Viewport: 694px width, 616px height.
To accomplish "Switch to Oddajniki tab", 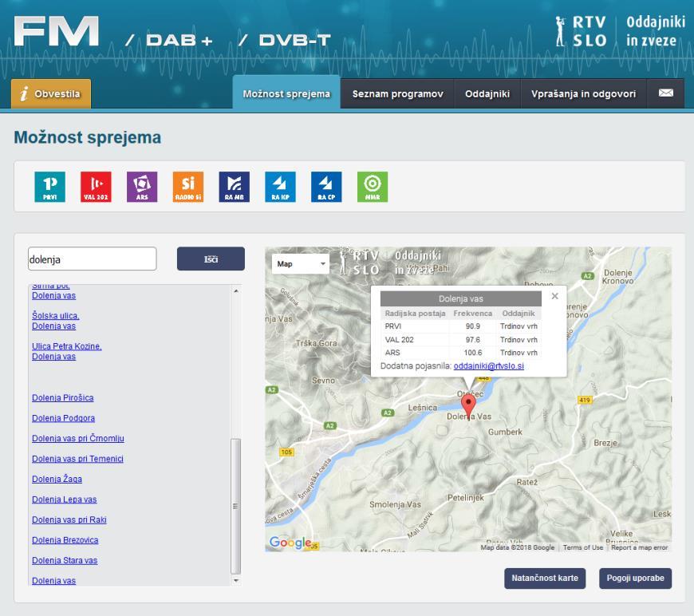I will click(x=487, y=93).
